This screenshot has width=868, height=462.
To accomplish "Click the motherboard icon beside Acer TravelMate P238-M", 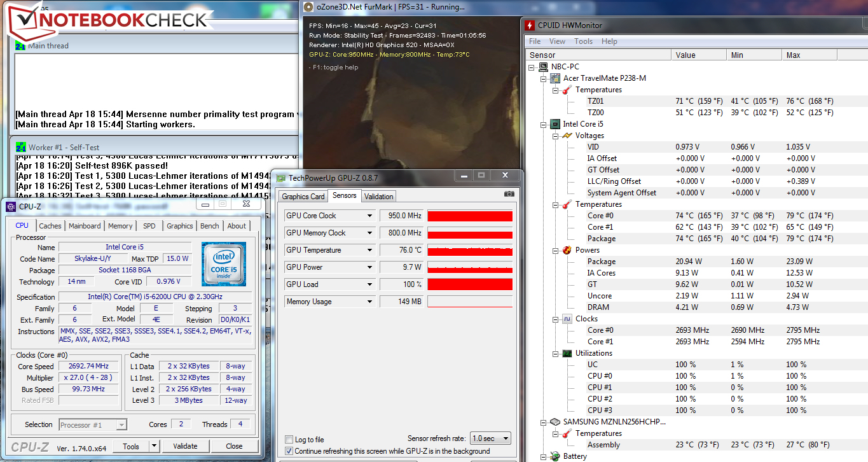I will click(556, 78).
